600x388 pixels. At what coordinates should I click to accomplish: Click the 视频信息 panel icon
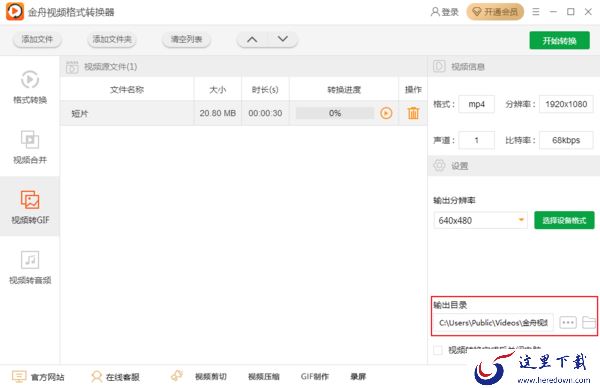pos(439,66)
